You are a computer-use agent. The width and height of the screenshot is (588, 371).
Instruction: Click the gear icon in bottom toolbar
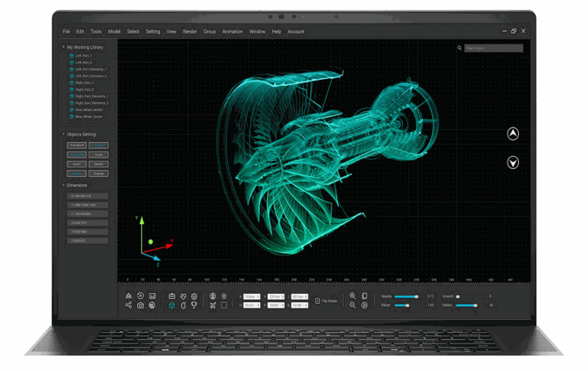(x=194, y=296)
